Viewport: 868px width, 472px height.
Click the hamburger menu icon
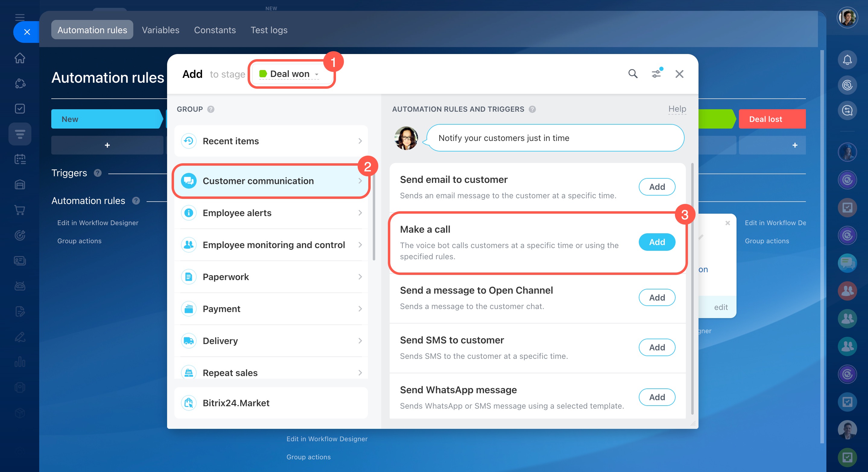[20, 17]
